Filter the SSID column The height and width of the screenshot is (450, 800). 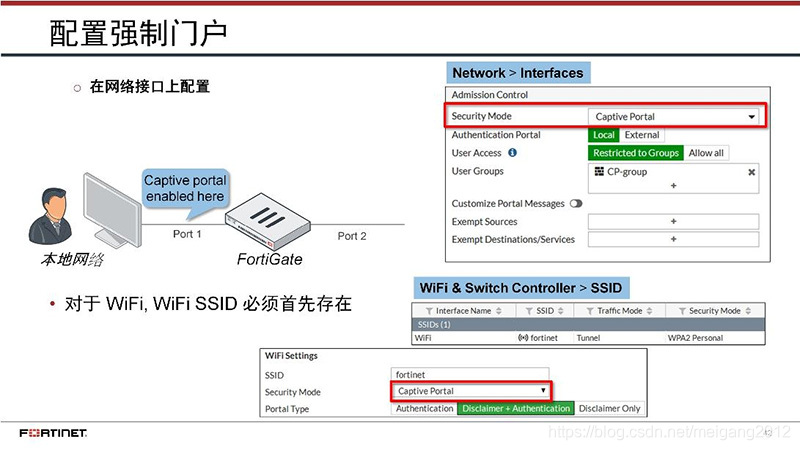pyautogui.click(x=529, y=311)
